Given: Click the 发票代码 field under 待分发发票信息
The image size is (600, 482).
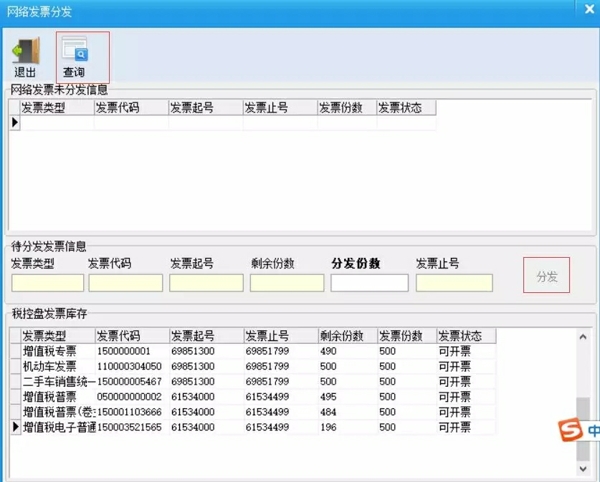Looking at the screenshot, I should pos(125,283).
